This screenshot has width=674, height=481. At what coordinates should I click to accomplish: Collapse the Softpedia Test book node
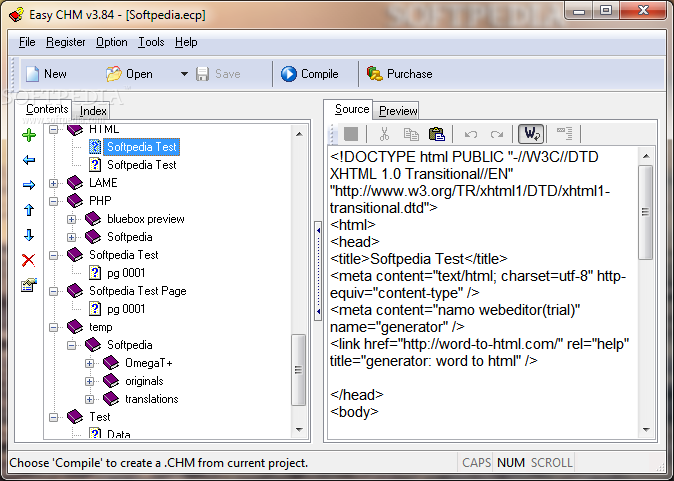click(x=53, y=255)
